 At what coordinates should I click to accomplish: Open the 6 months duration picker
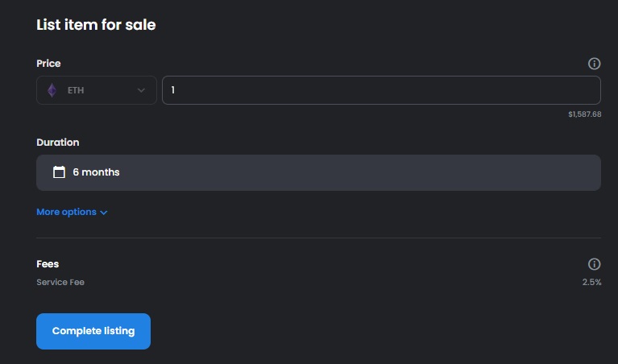coord(318,172)
